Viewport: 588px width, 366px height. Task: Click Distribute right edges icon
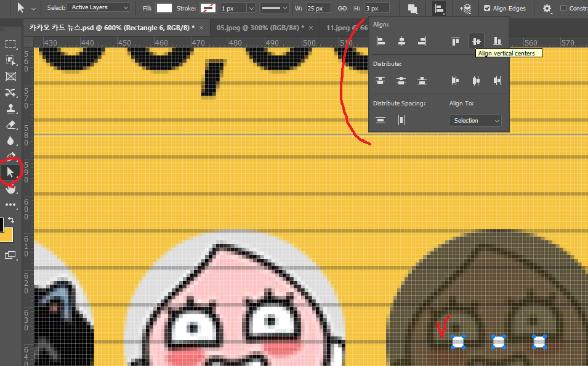pyautogui.click(x=497, y=80)
